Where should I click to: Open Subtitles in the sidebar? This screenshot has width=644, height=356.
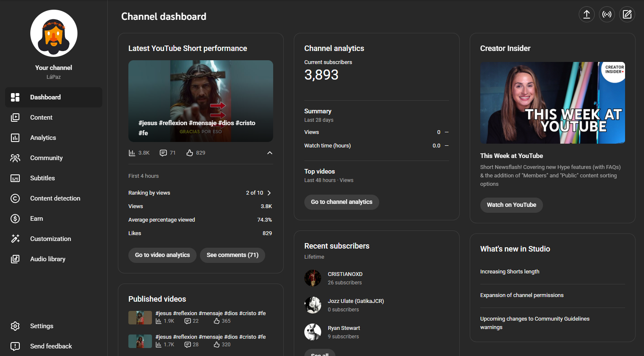tap(43, 178)
